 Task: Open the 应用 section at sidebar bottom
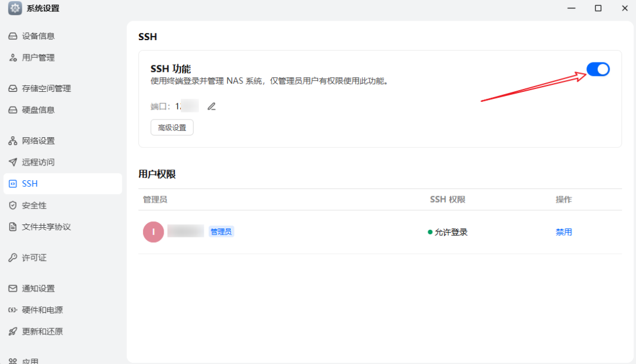pos(13,359)
